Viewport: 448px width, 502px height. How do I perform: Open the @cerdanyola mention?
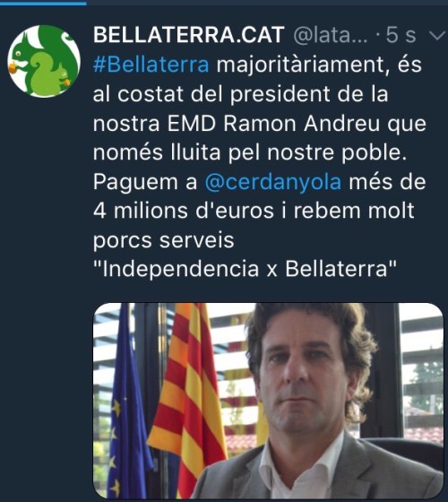[273, 182]
